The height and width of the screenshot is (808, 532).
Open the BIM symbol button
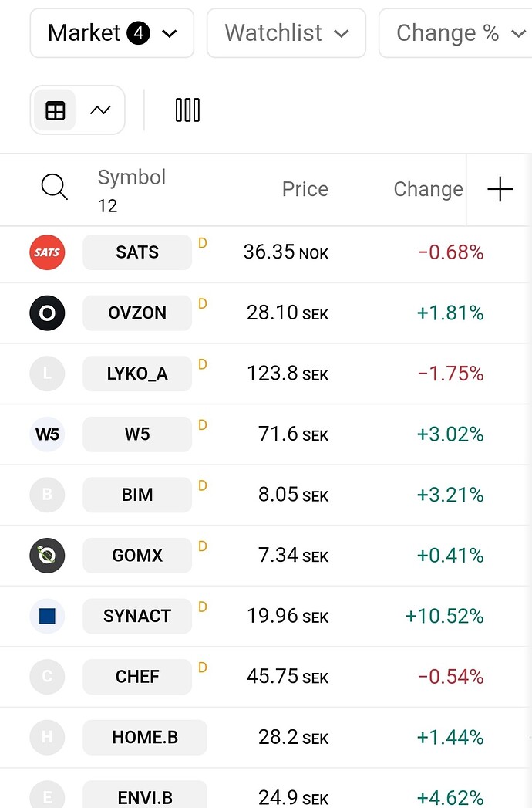click(x=137, y=495)
